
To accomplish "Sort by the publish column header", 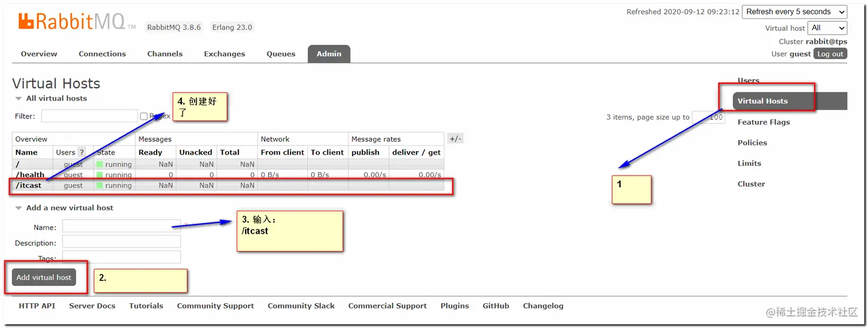I will (366, 152).
